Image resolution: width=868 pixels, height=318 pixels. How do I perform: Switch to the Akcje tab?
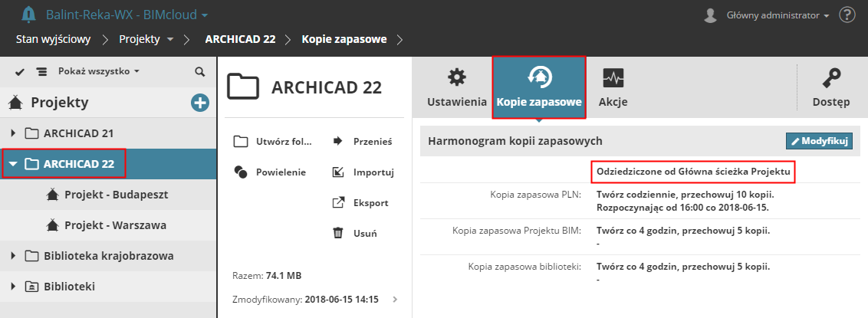point(613,87)
